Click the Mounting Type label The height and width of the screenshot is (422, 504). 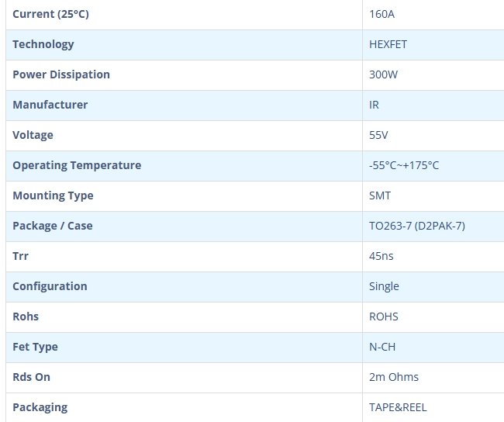pos(53,195)
